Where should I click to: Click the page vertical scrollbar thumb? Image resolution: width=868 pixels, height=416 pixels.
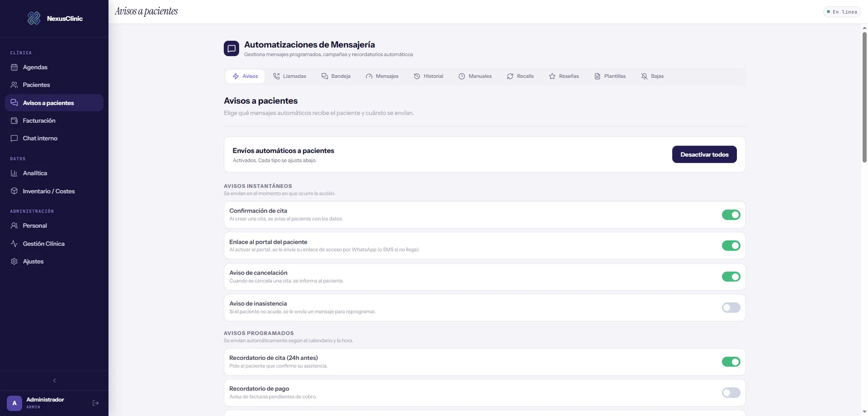coord(864,97)
